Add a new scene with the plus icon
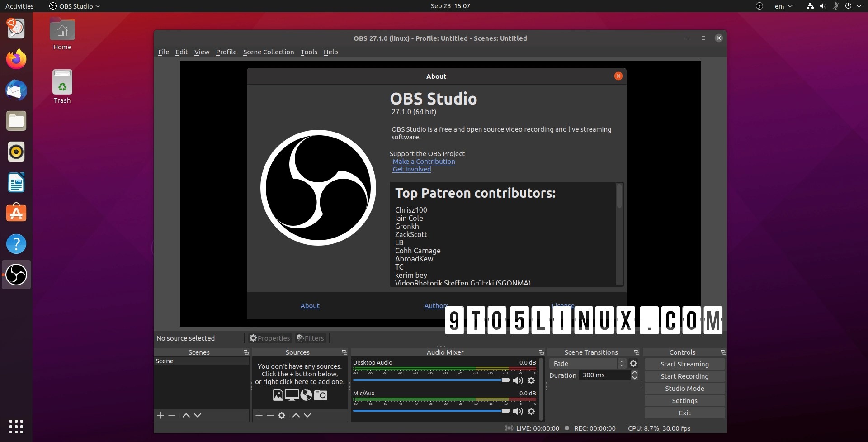 160,415
